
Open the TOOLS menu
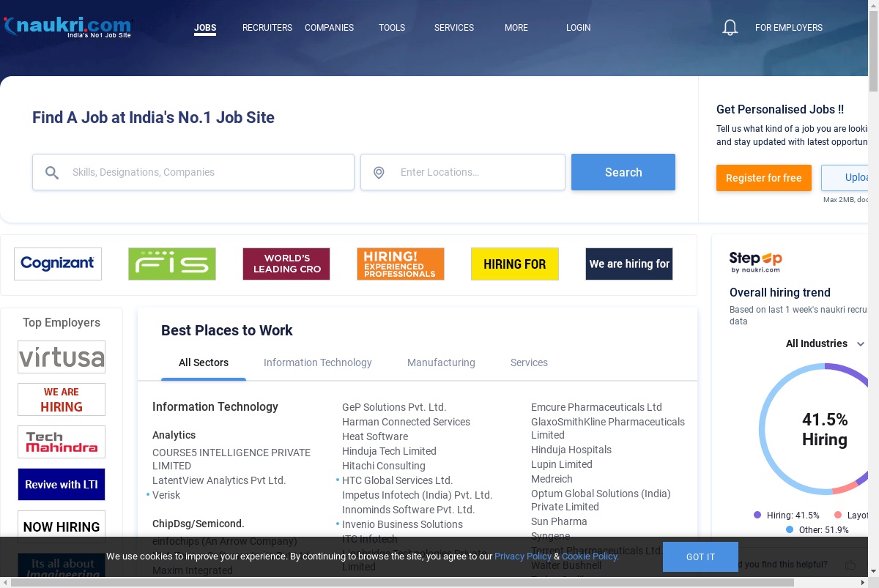(392, 28)
